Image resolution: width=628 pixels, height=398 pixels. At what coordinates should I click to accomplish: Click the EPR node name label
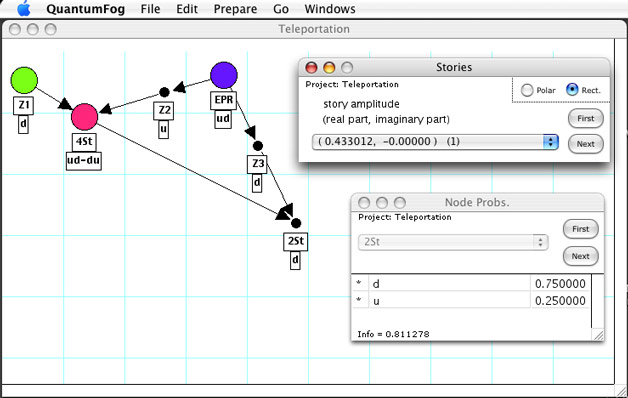pyautogui.click(x=223, y=100)
